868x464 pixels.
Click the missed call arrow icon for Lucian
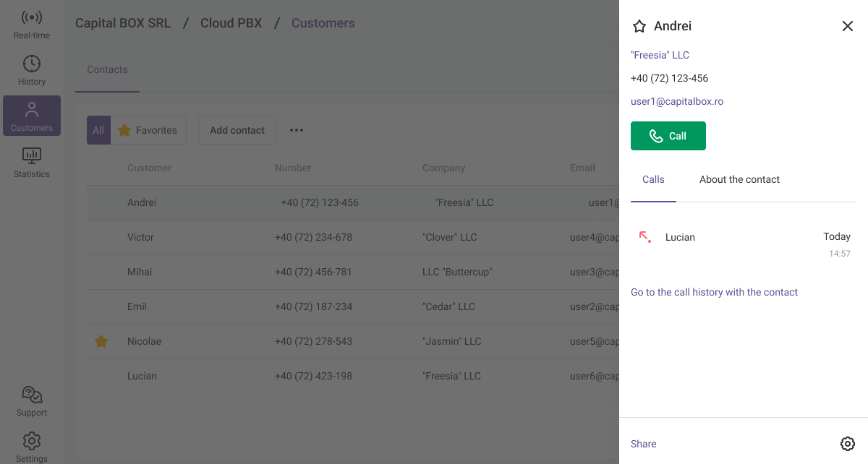(644, 236)
